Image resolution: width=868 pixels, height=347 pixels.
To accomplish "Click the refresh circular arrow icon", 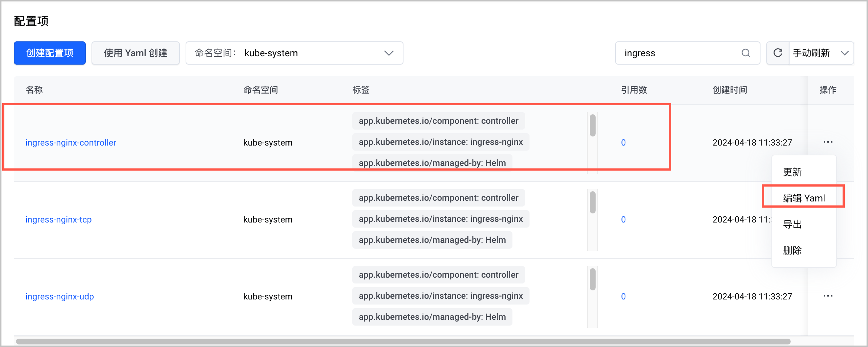I will click(778, 53).
